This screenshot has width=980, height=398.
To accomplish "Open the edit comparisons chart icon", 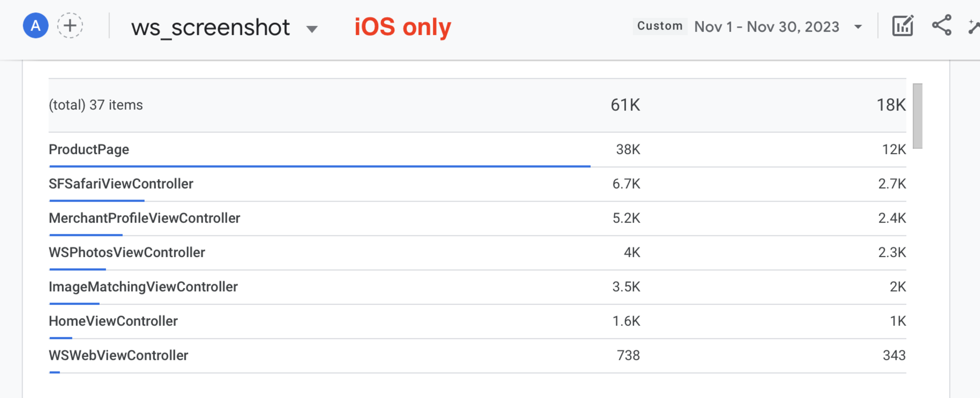I will [903, 26].
